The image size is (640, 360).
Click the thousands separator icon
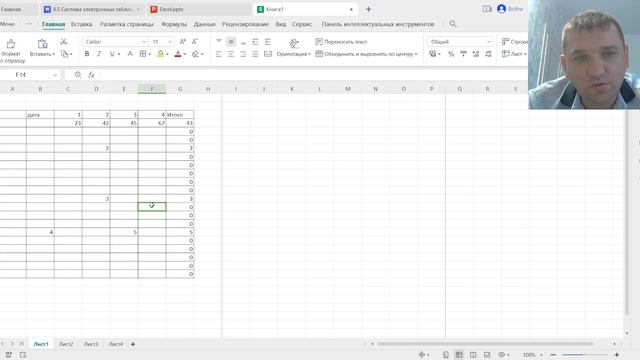(x=463, y=54)
